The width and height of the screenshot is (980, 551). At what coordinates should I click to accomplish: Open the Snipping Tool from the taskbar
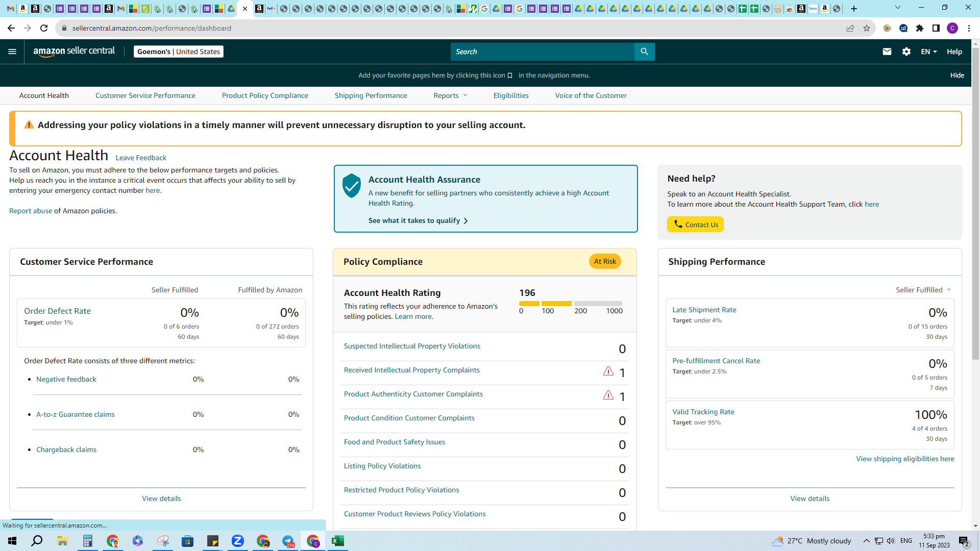point(163,541)
